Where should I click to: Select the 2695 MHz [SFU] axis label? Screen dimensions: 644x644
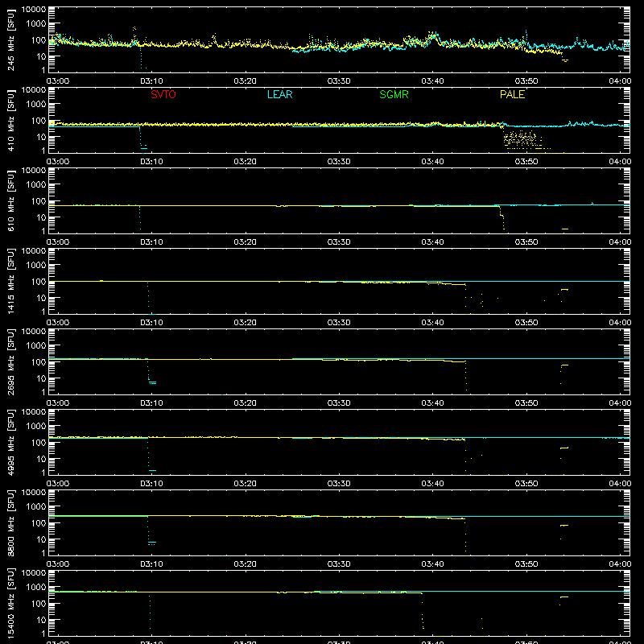tap(11, 361)
